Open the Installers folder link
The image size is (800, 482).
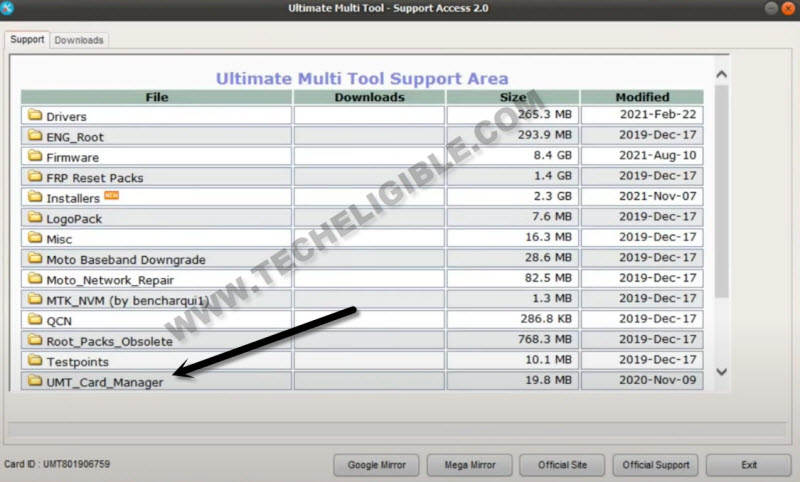(73, 198)
